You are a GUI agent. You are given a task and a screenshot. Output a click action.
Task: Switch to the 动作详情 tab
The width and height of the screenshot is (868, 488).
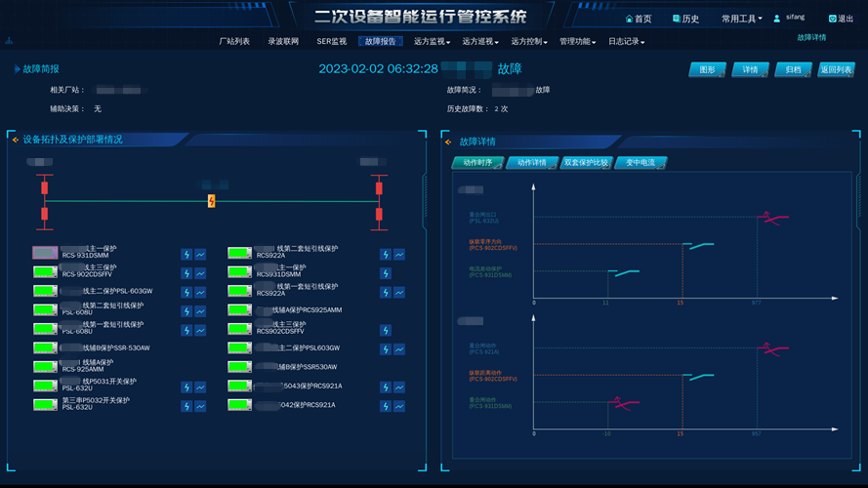coord(530,163)
